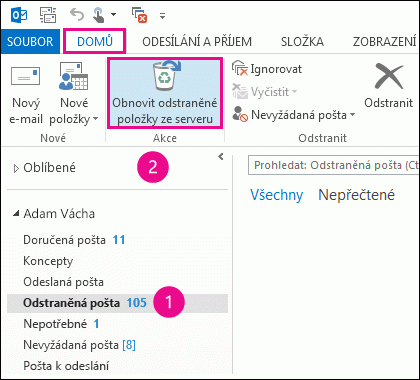Screen dimensions: 420x380
Task: Open the Vyčistit dropdown
Action: tap(264, 92)
